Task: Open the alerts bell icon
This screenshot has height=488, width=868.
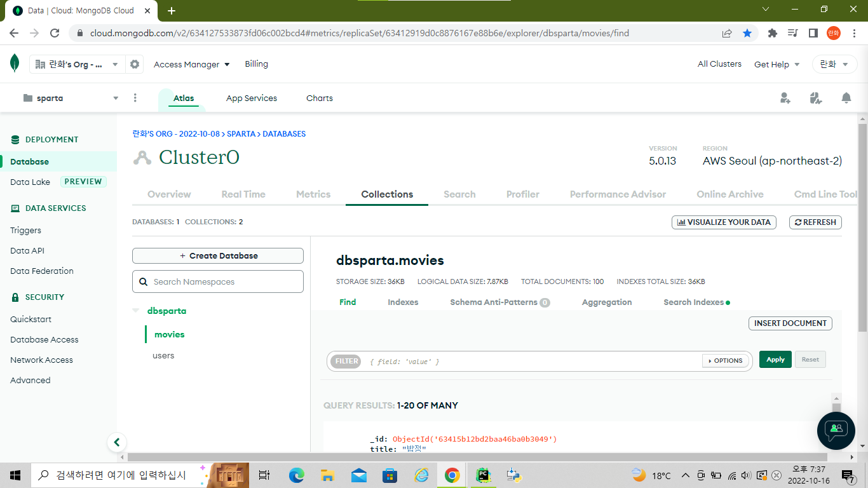Action: 846,98
